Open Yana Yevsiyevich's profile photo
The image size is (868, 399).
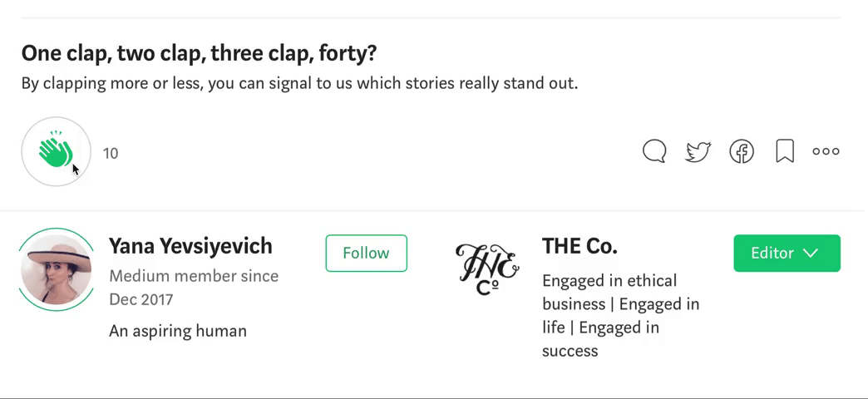click(x=57, y=268)
